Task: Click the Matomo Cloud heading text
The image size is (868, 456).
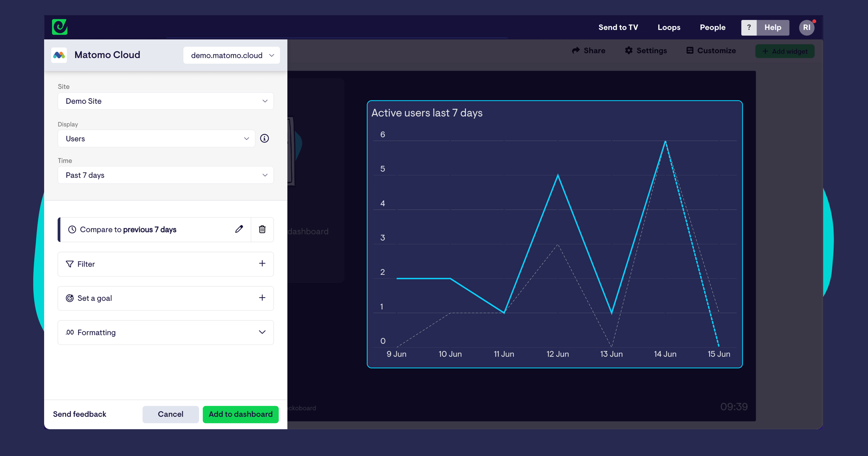Action: tap(107, 55)
